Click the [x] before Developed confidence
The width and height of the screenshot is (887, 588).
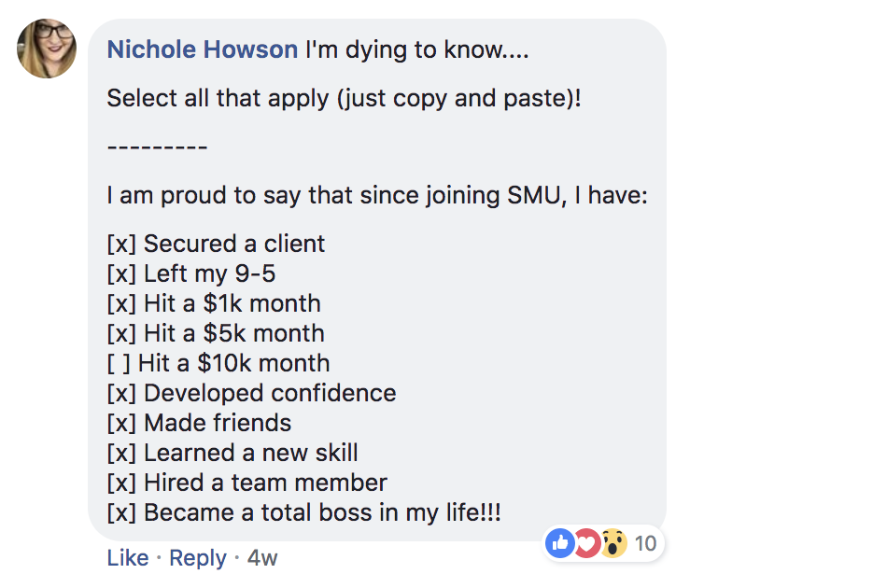pos(121,393)
